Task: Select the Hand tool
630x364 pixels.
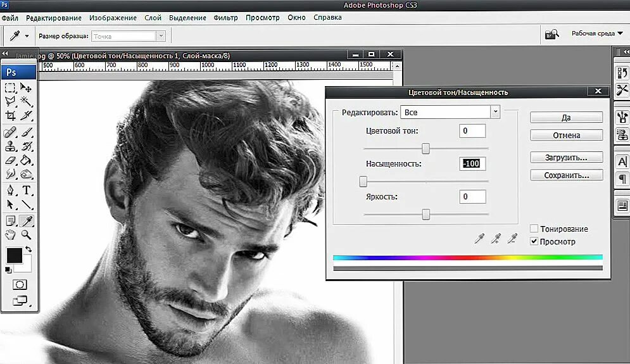Action: pyautogui.click(x=10, y=235)
